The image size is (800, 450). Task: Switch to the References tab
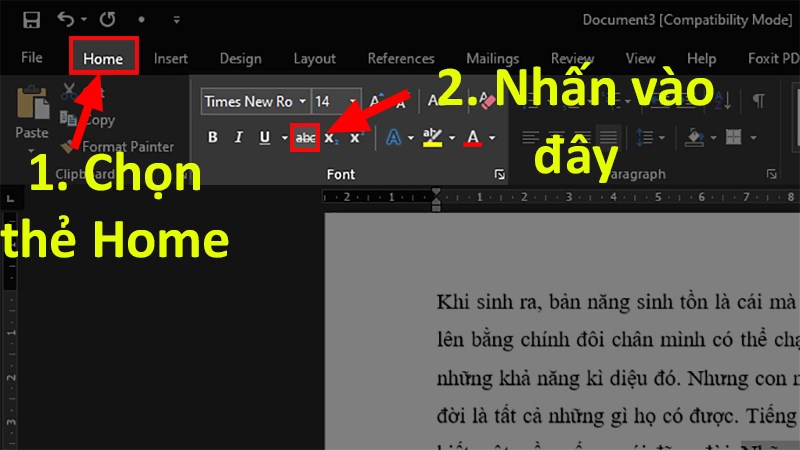(x=401, y=59)
